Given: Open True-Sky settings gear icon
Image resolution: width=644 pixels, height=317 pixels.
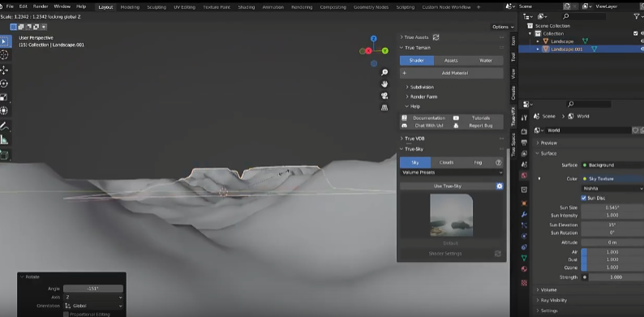Looking at the screenshot, I should [x=500, y=186].
